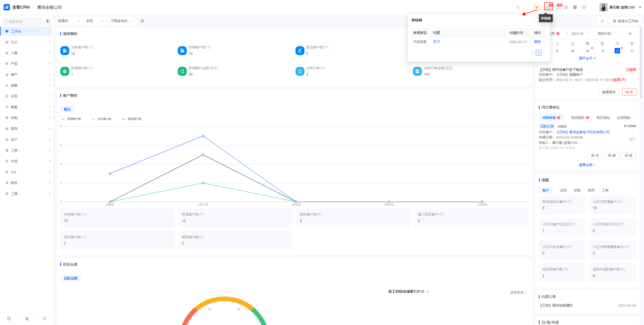Click the 搜索菜单 search field
This screenshot has height=325, width=644.
click(23, 21)
